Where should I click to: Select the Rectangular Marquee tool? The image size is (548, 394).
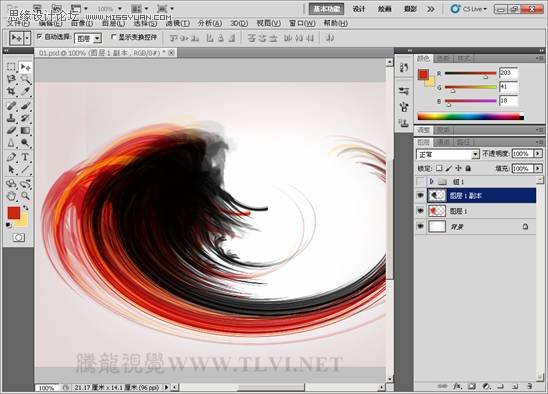(x=11, y=66)
